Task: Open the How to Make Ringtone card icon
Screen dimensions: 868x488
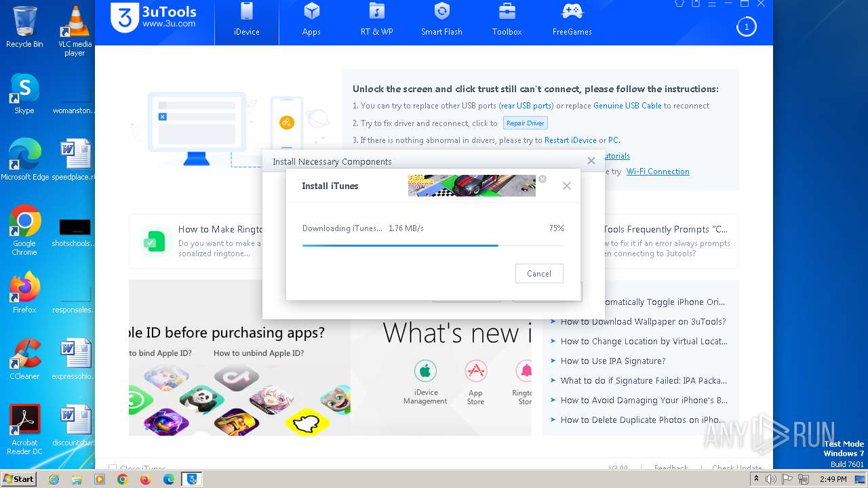Action: 154,241
